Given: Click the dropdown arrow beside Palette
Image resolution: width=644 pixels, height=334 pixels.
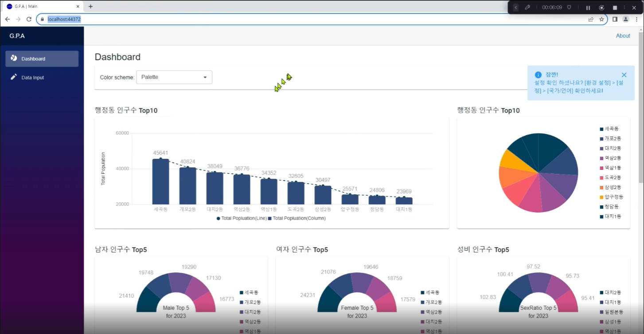Looking at the screenshot, I should click(x=205, y=77).
